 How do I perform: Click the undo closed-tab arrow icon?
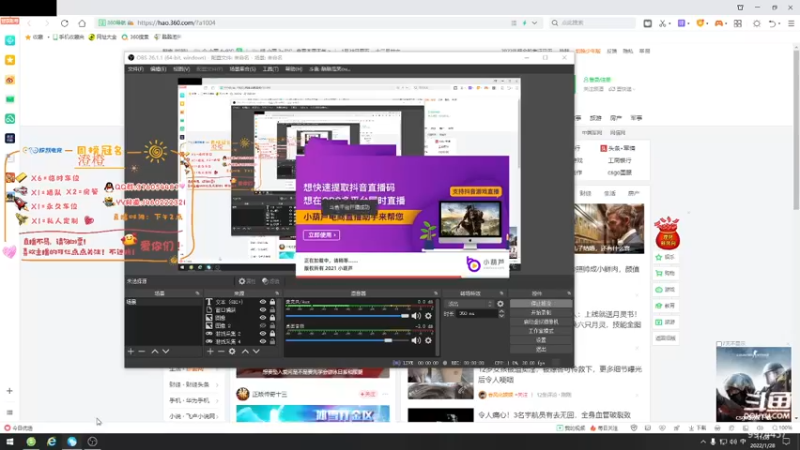772,23
